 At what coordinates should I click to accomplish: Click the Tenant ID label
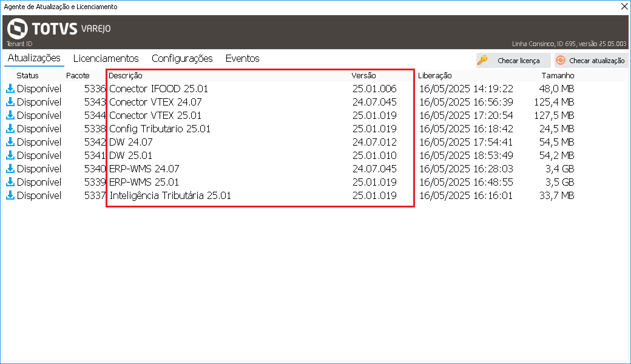pyautogui.click(x=19, y=44)
